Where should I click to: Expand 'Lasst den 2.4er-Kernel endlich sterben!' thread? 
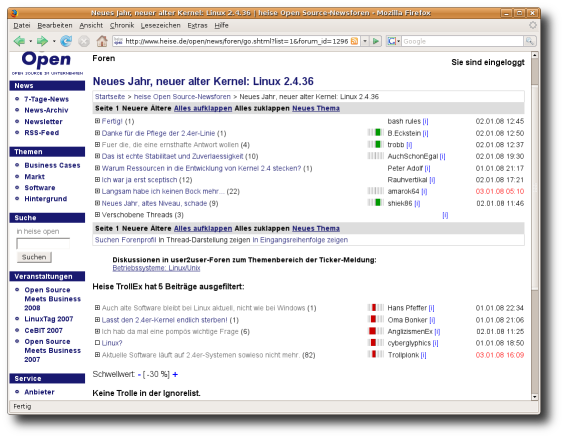tap(97, 320)
